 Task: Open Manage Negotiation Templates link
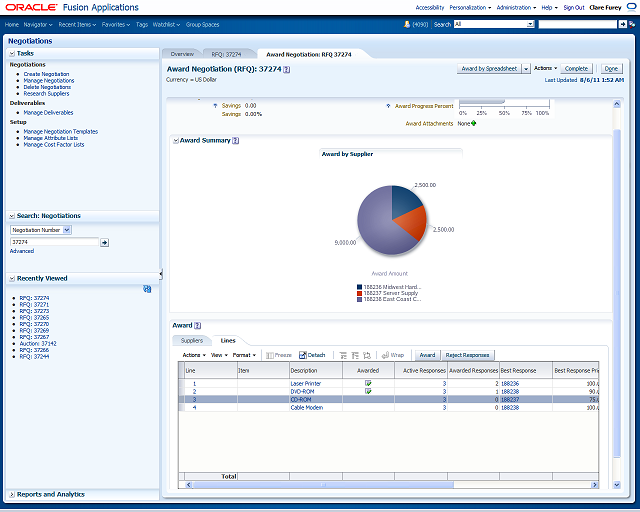tap(61, 131)
